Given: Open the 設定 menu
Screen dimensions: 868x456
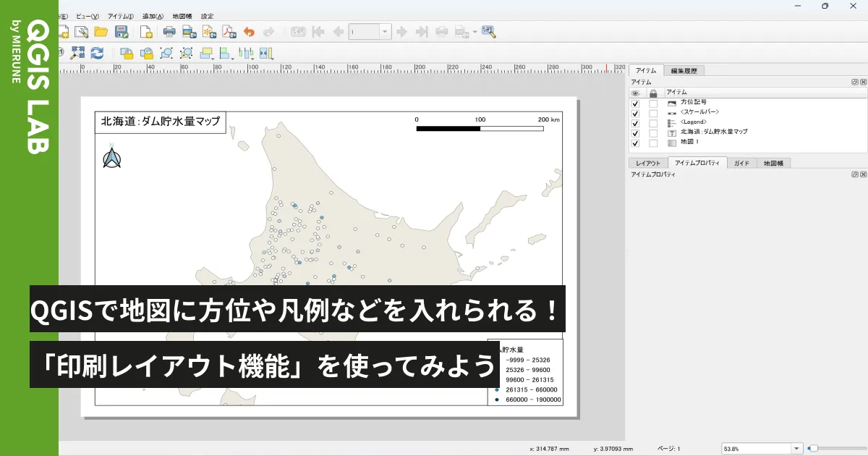Looking at the screenshot, I should (208, 15).
